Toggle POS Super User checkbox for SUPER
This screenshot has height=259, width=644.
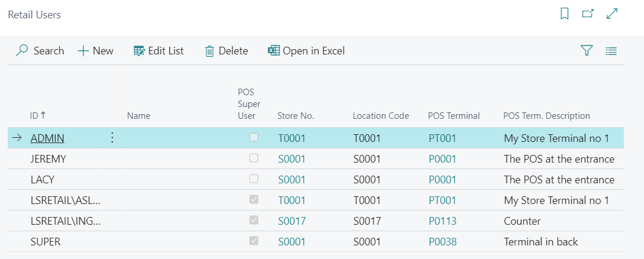tap(254, 241)
